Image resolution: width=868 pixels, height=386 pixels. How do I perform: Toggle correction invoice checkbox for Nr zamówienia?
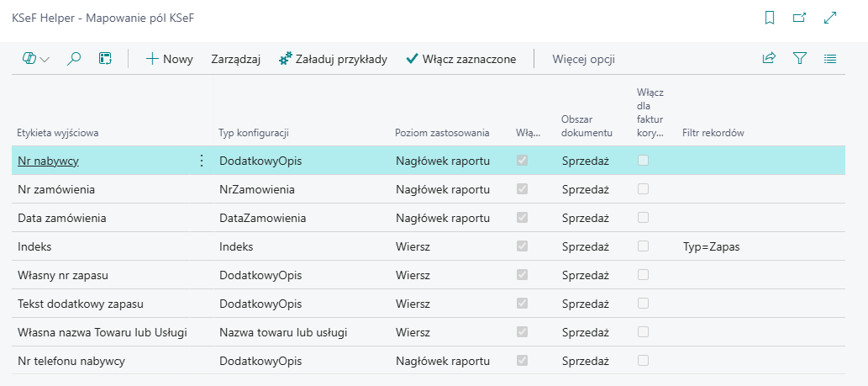pos(644,189)
